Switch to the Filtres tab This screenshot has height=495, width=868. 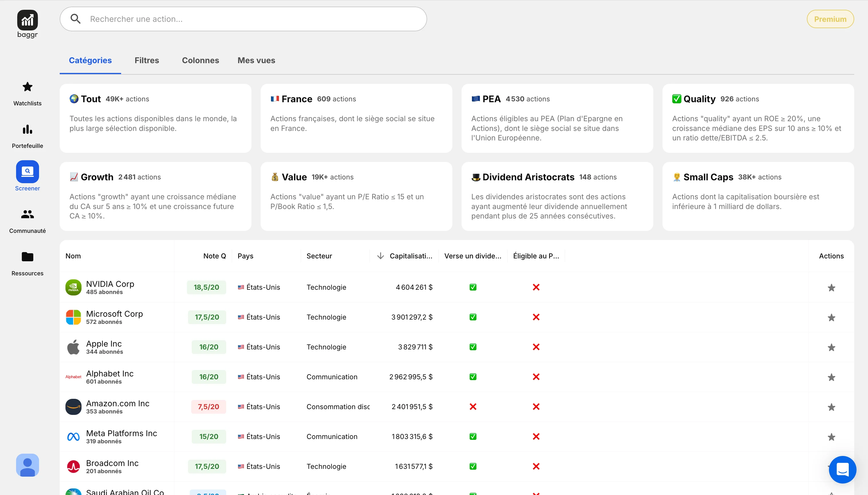(x=146, y=60)
